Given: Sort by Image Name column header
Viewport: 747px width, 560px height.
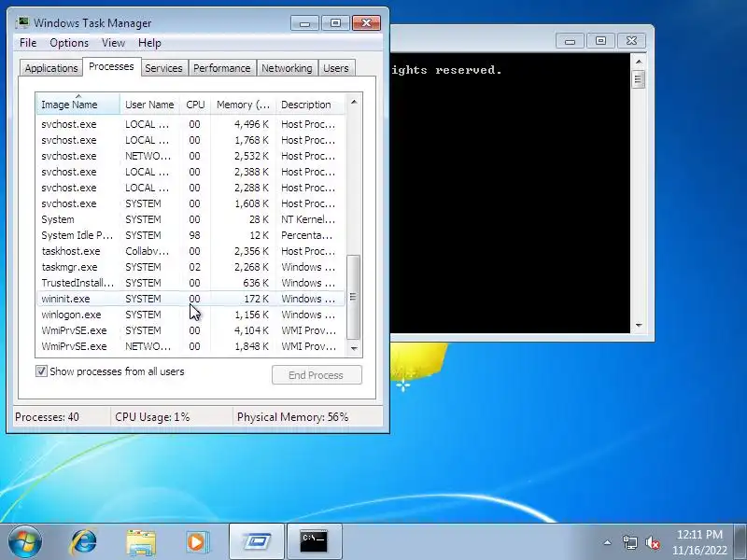Looking at the screenshot, I should click(78, 105).
